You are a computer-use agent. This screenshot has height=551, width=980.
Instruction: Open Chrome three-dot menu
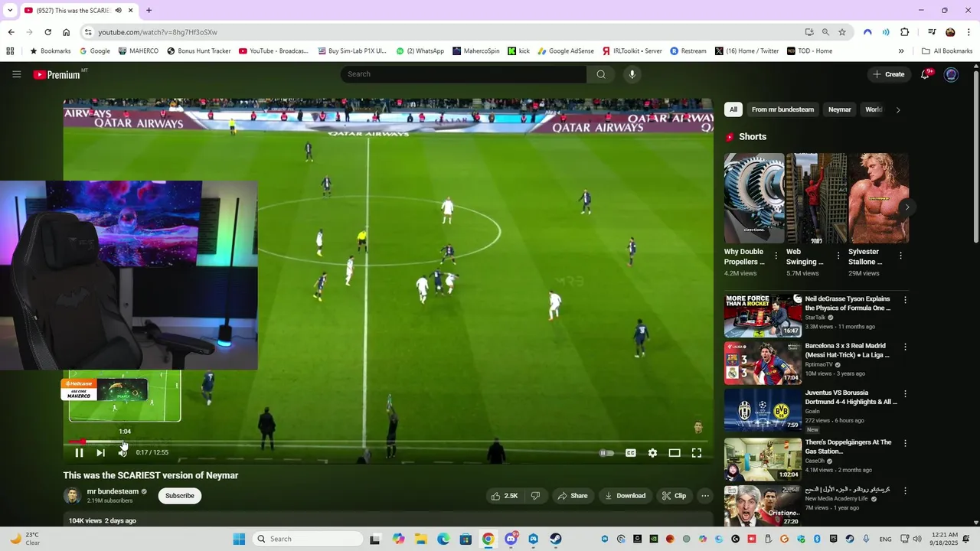(969, 32)
